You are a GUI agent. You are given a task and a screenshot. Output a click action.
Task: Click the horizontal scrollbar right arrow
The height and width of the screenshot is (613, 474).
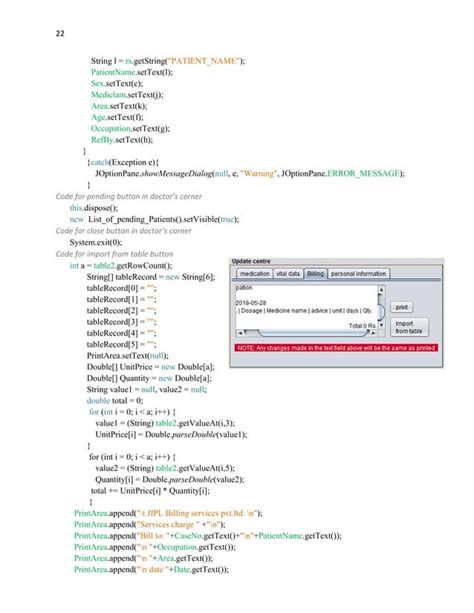373,333
